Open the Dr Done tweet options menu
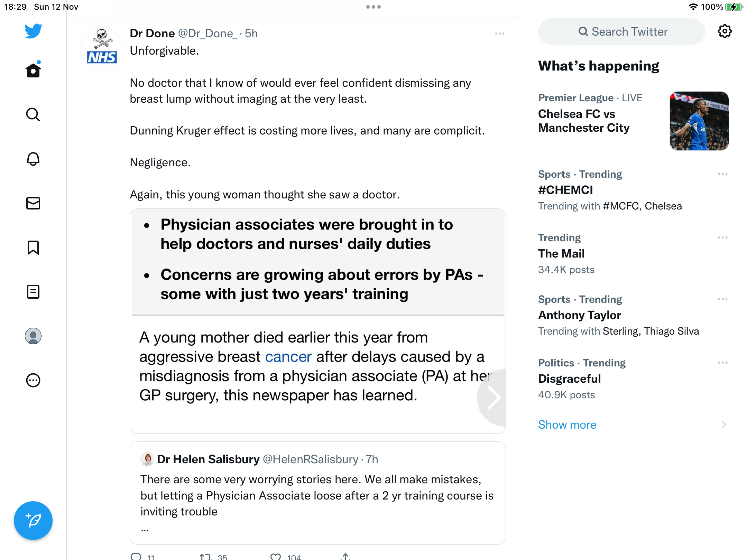 [x=499, y=34]
